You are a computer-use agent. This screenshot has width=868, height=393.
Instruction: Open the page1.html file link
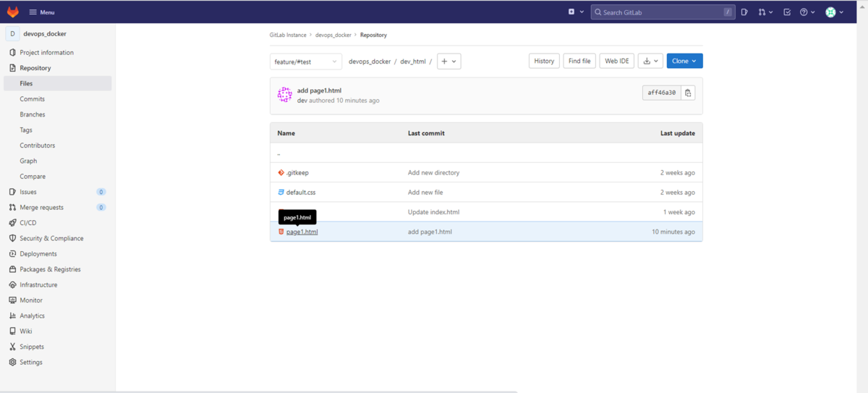point(302,232)
